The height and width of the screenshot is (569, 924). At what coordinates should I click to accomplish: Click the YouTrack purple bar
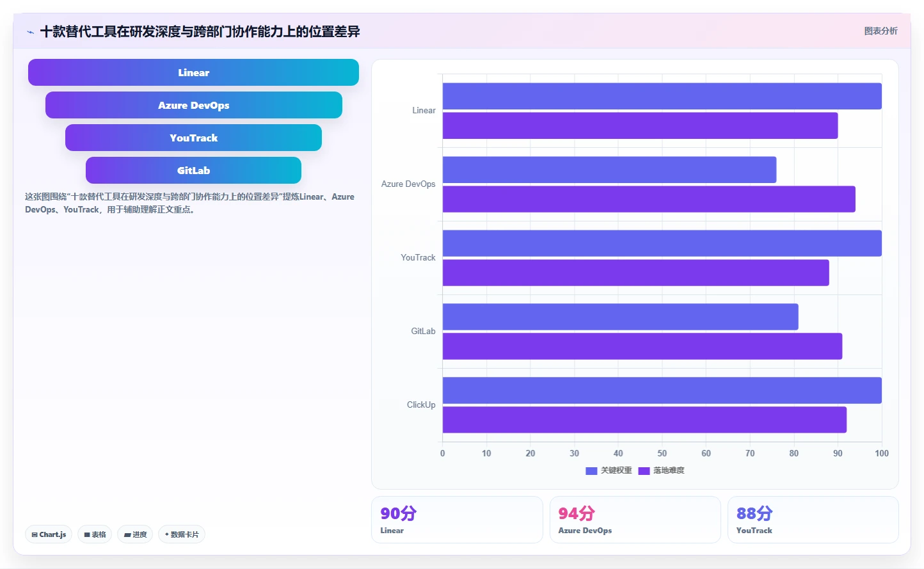pyautogui.click(x=636, y=273)
